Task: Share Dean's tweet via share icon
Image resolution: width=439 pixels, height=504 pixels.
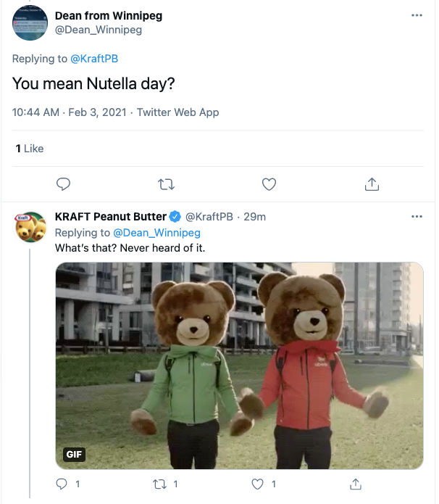Action: click(372, 184)
